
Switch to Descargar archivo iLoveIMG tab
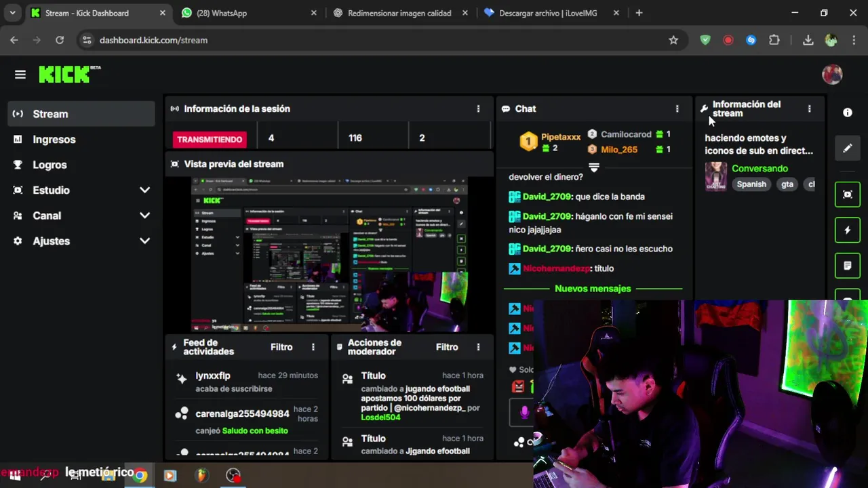[x=552, y=13]
